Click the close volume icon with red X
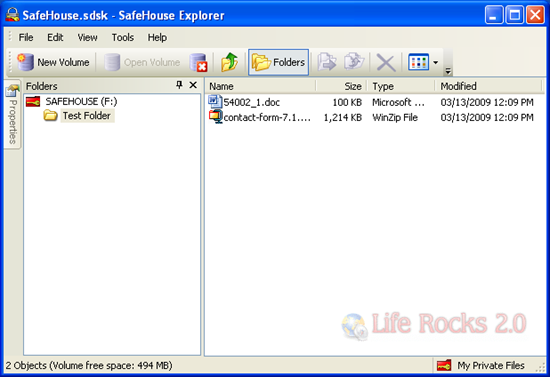 click(198, 62)
